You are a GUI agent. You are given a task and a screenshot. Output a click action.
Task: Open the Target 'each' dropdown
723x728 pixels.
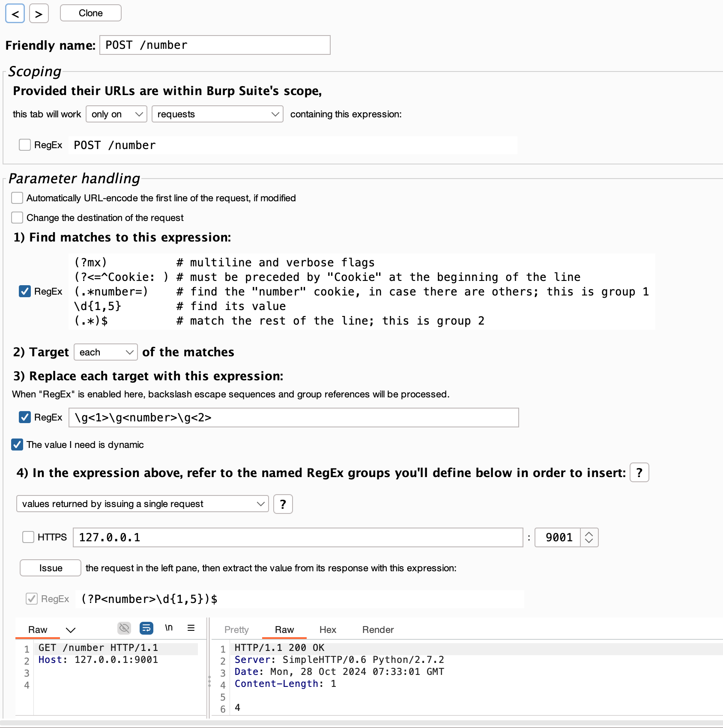106,352
